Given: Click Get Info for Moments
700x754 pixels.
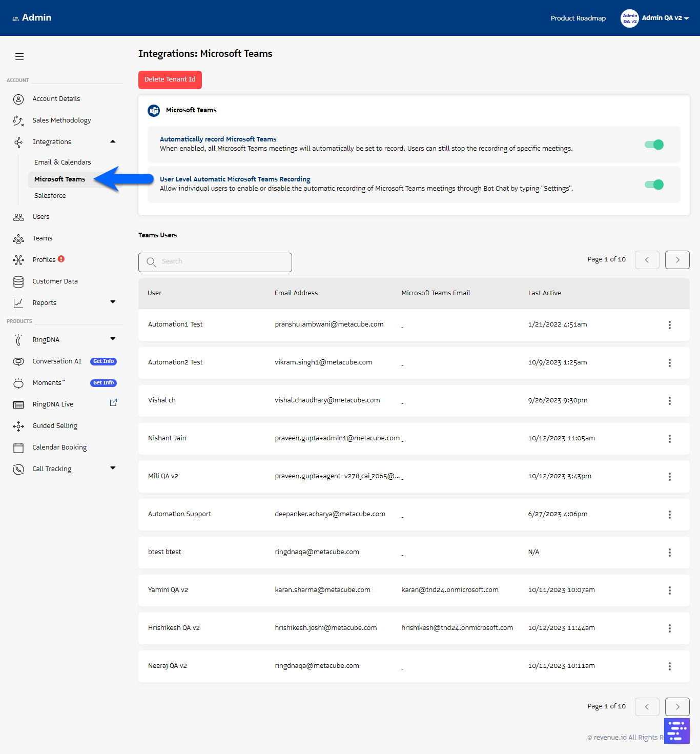Looking at the screenshot, I should point(104,383).
